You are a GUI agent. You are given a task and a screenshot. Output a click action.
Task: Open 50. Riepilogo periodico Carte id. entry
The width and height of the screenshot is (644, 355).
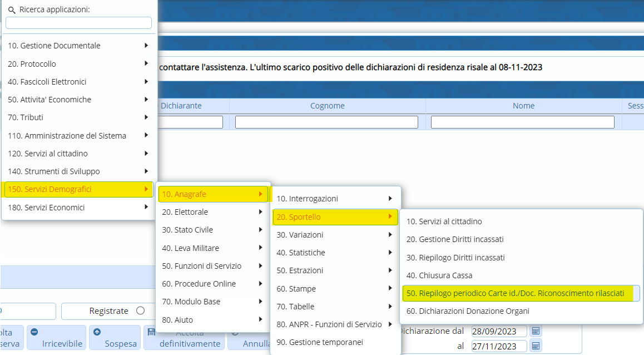point(520,293)
